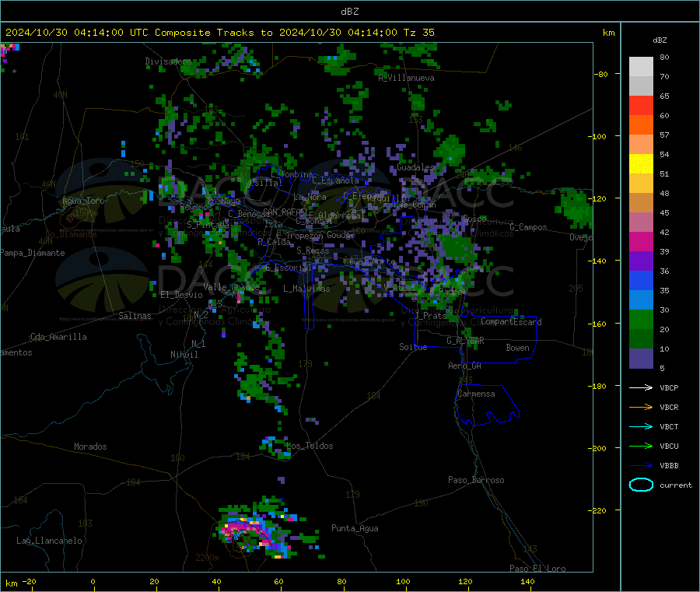Image resolution: width=700 pixels, height=592 pixels.
Task: Click the Morados location label
Action: coord(90,447)
